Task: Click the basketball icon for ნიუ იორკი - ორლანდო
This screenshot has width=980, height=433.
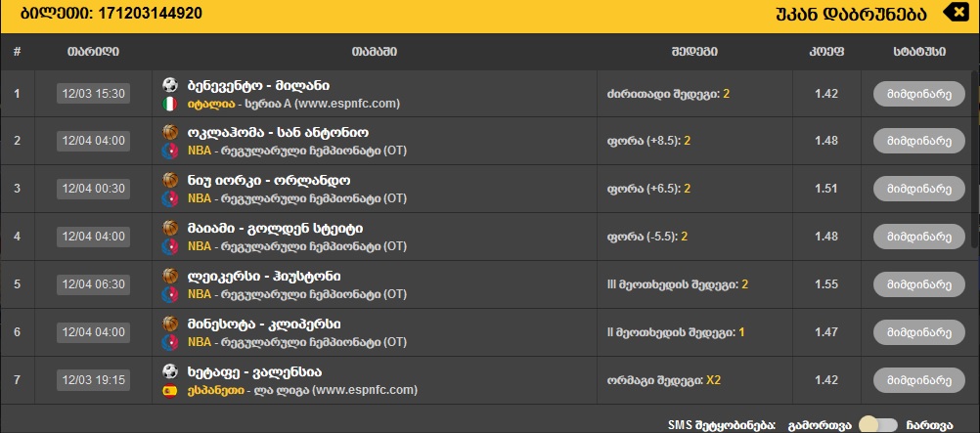Action: [x=170, y=181]
